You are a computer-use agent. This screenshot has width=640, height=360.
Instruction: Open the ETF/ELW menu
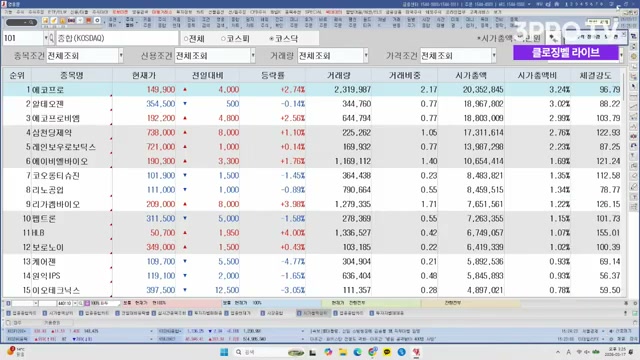57,12
